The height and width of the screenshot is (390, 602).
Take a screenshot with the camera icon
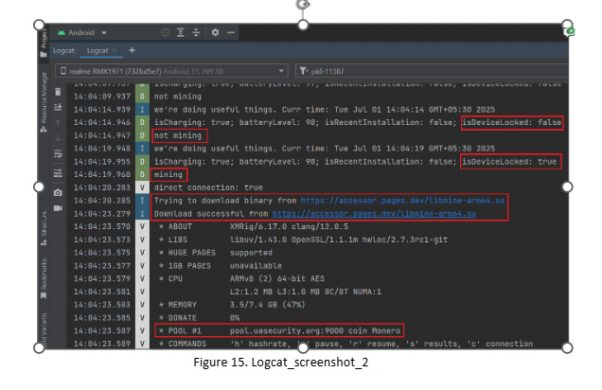(x=58, y=192)
